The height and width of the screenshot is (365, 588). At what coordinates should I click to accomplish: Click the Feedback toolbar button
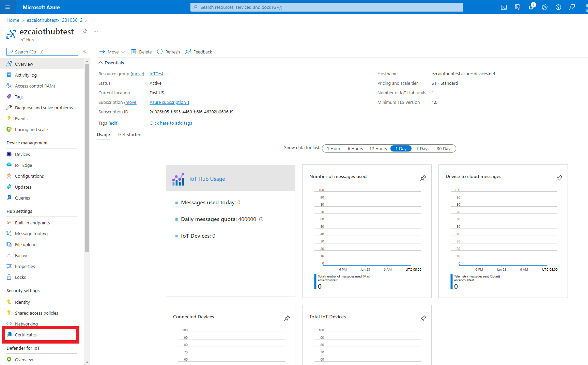(x=199, y=52)
